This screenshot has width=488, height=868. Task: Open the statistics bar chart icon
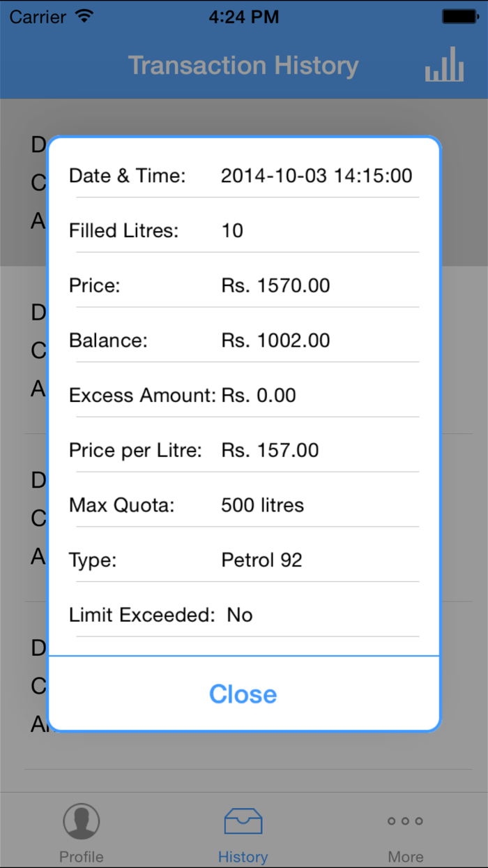pos(444,64)
